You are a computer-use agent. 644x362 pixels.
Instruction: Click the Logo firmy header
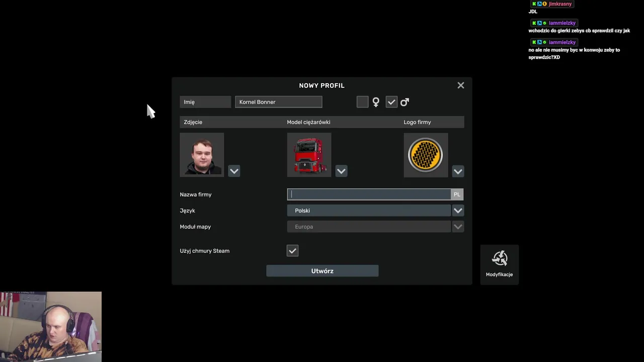pyautogui.click(x=417, y=122)
